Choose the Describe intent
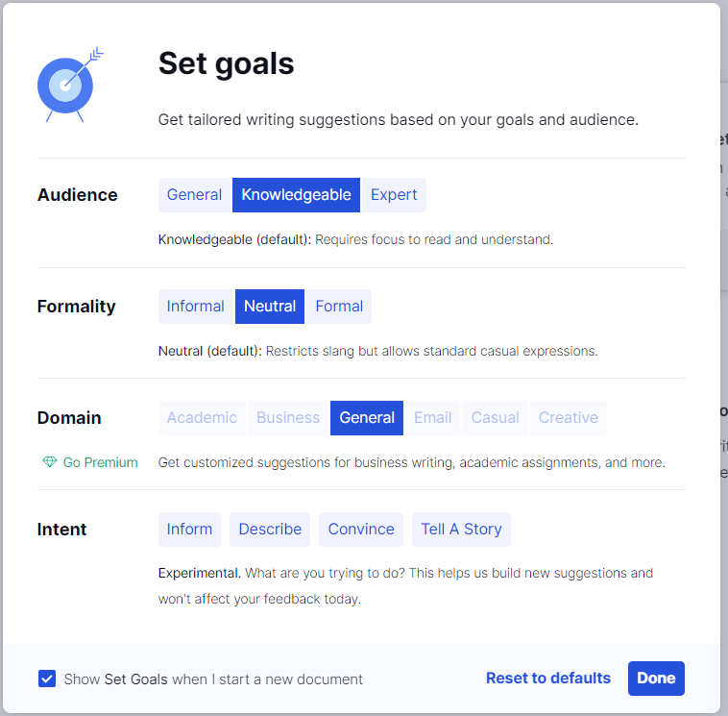 (270, 530)
